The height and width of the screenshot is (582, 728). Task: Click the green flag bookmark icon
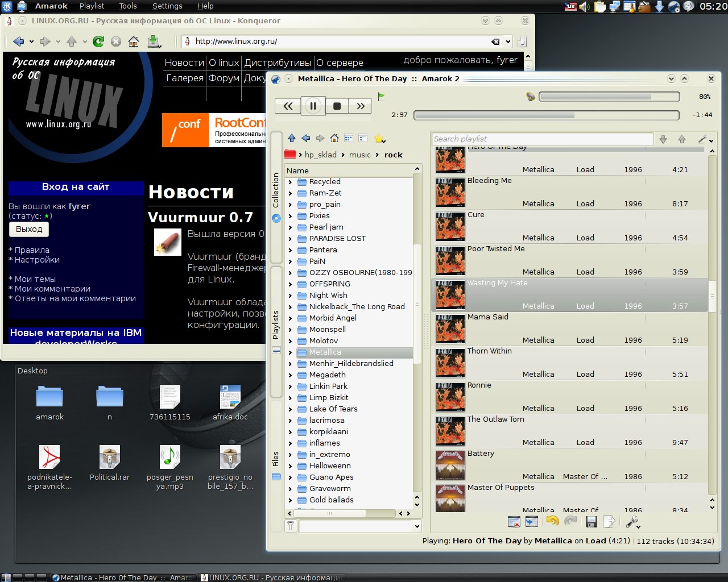coord(381,96)
